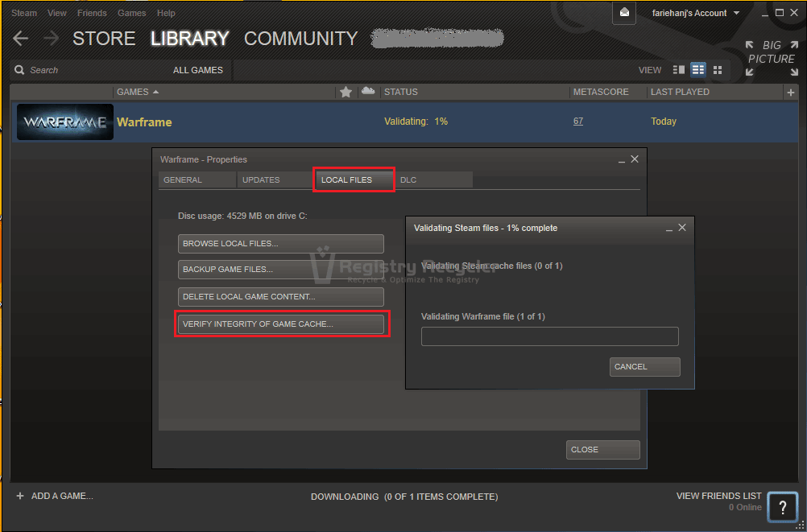Switch to detail view layout icon
The image size is (807, 532).
[x=679, y=70]
